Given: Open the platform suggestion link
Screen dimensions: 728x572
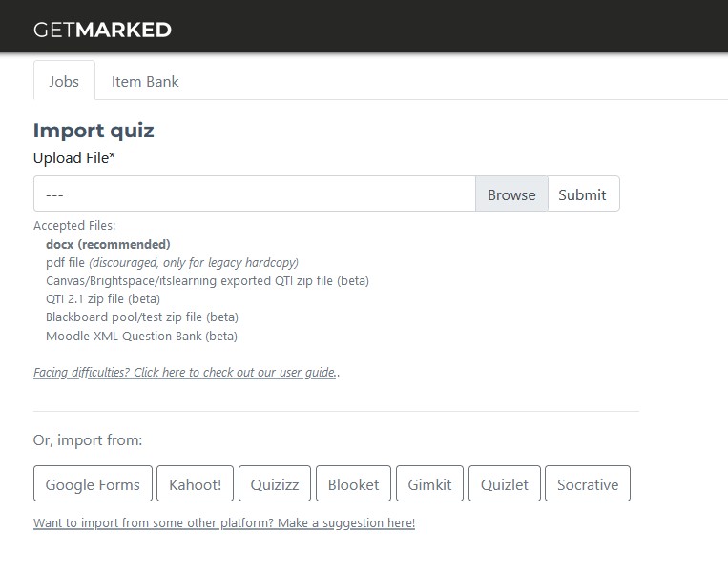Looking at the screenshot, I should (224, 522).
